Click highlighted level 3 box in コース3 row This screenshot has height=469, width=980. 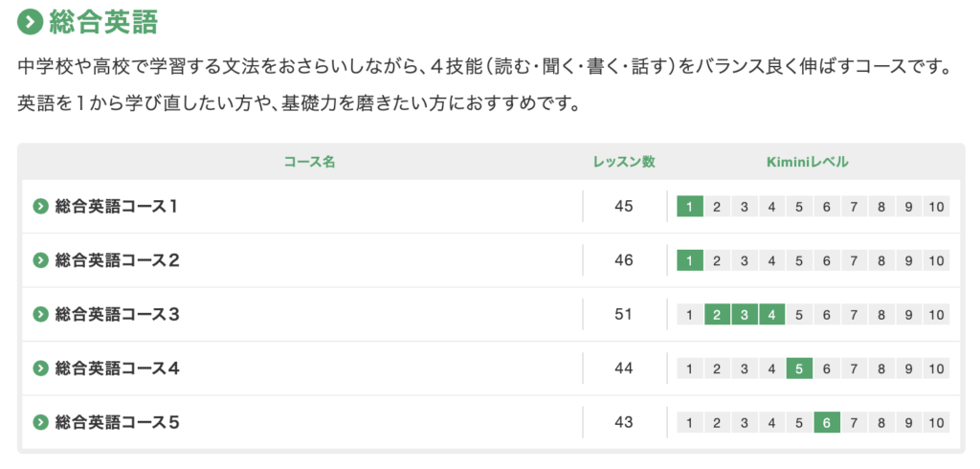pyautogui.click(x=745, y=315)
